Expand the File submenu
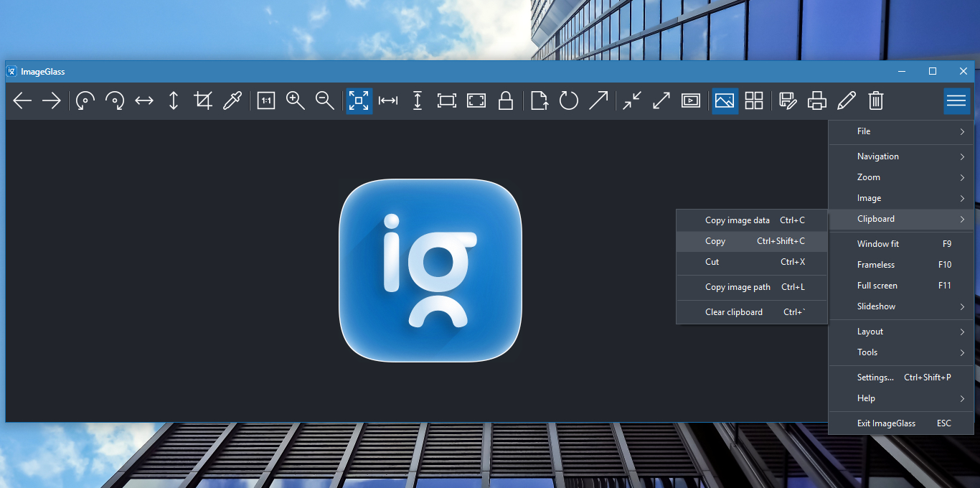This screenshot has width=980, height=488. pyautogui.click(x=901, y=131)
